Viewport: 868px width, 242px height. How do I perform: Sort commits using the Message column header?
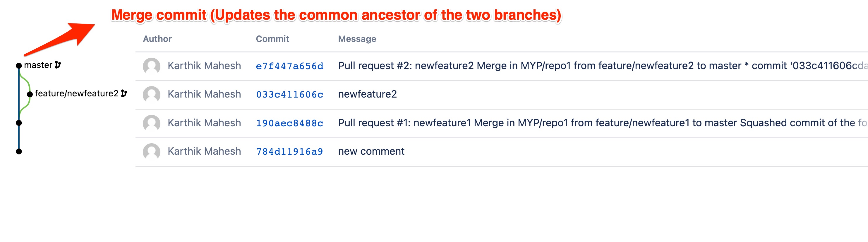[357, 38]
